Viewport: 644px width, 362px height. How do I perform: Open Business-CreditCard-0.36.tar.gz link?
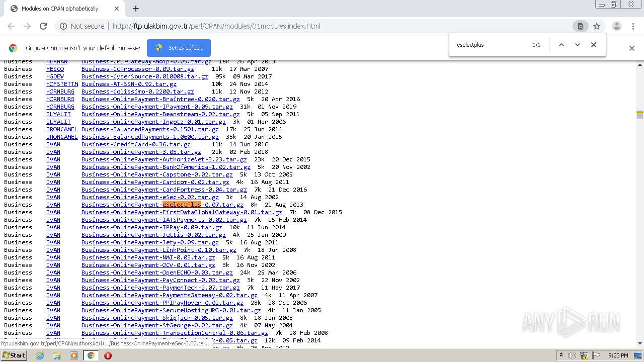[x=136, y=144]
